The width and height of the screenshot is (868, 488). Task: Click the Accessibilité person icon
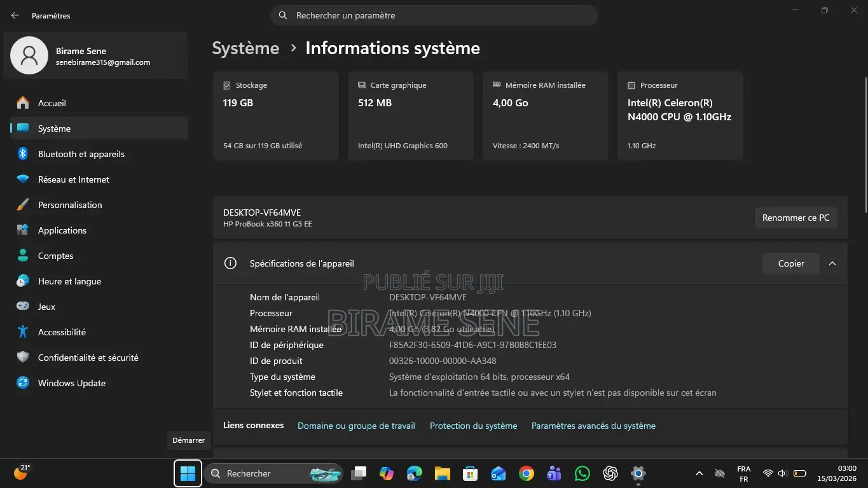(23, 332)
